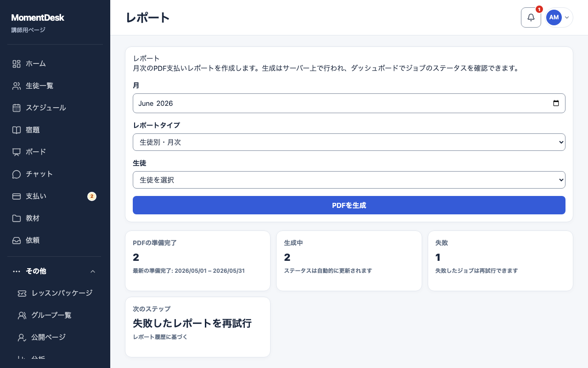Screen dimensions: 588x368
Task: Collapse the その他 section chevron
Action: pyautogui.click(x=93, y=271)
